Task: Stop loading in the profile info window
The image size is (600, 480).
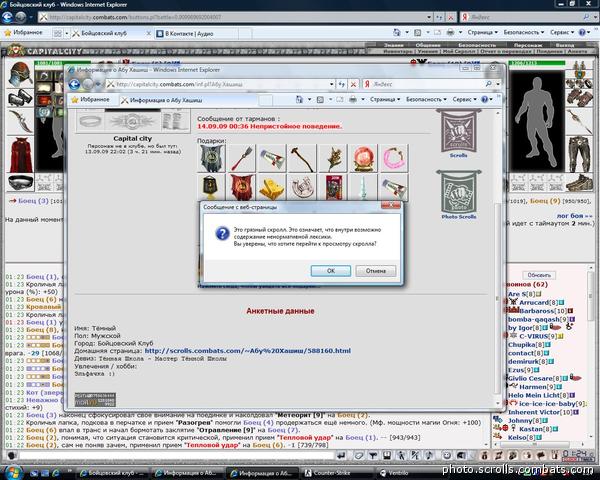Action: pos(353,84)
